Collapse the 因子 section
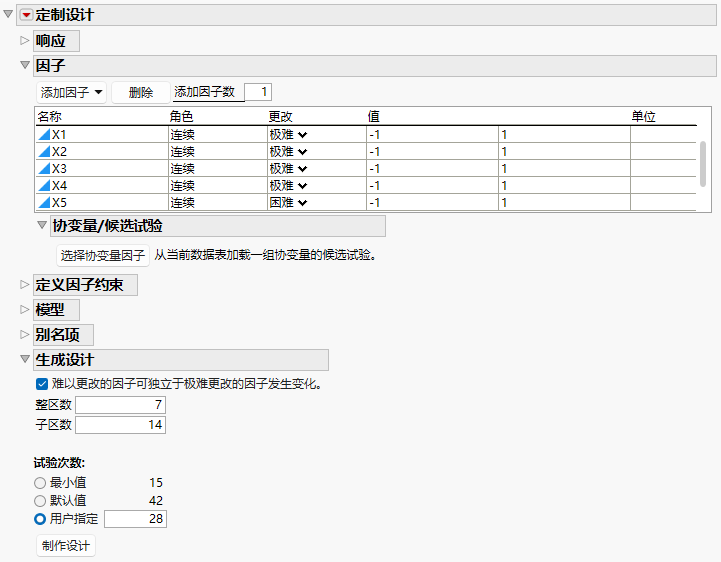Image resolution: width=721 pixels, height=562 pixels. pyautogui.click(x=25, y=65)
